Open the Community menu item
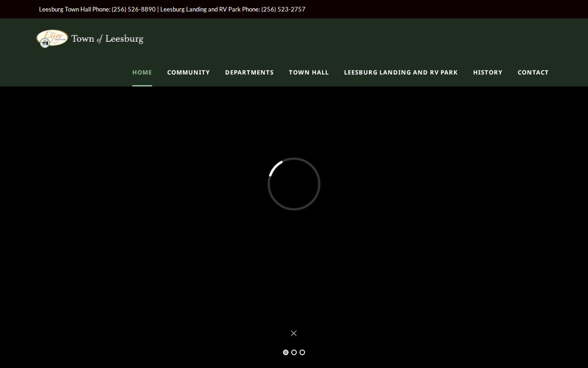The height and width of the screenshot is (368, 588). (188, 72)
